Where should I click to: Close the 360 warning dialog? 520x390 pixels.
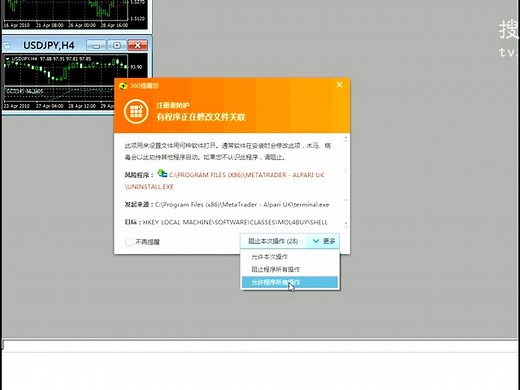click(x=339, y=85)
